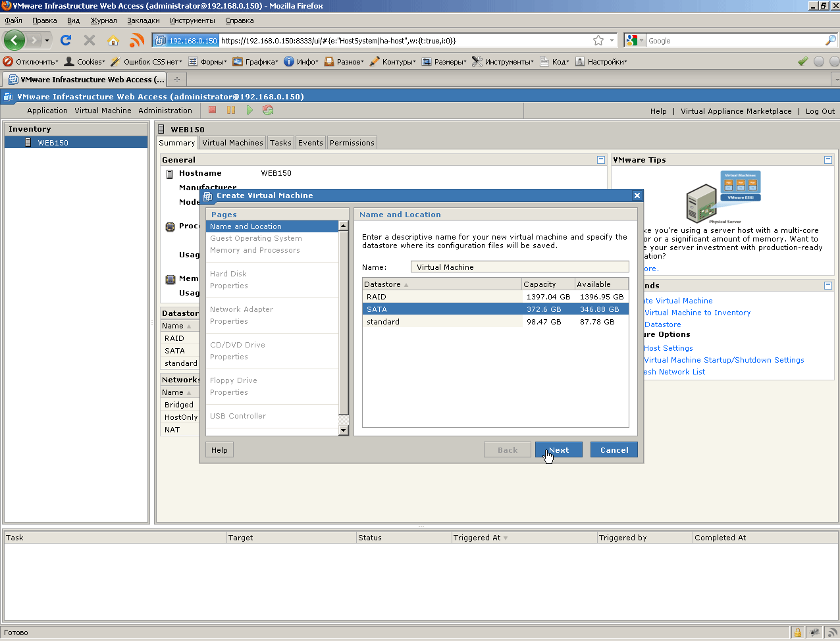Viewport: 840px width, 641px height.
Task: Open Virtual Machine Startup/Shutdown Settings link
Action: coord(723,360)
